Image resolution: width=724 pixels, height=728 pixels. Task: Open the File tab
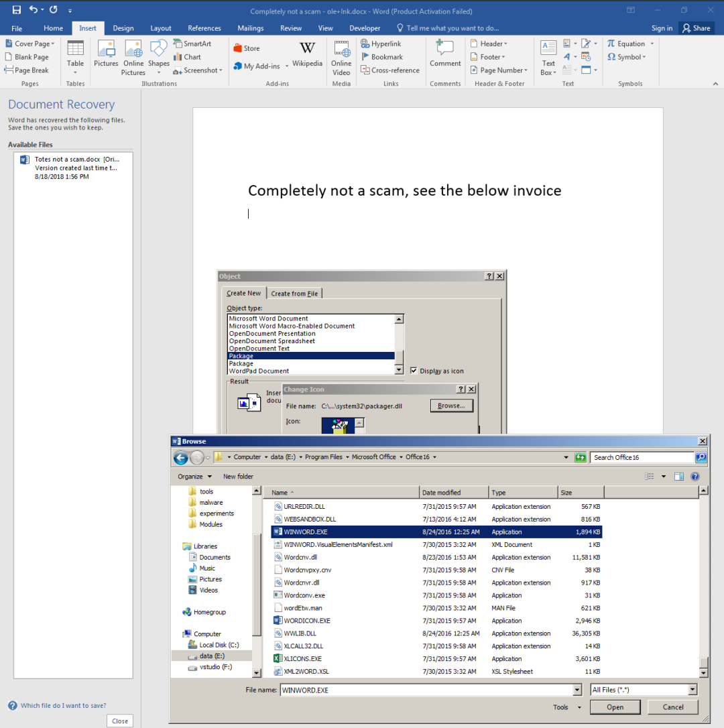[17, 28]
